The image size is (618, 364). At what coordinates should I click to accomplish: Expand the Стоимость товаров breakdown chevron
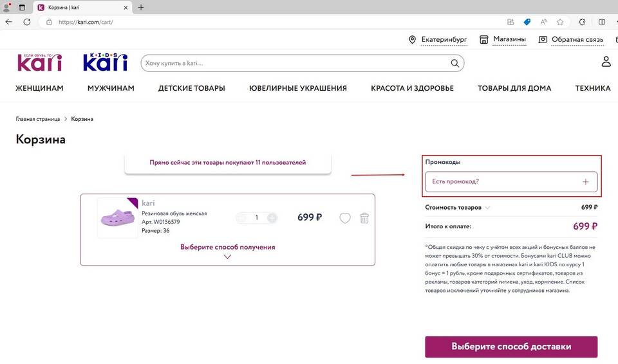coord(487,208)
